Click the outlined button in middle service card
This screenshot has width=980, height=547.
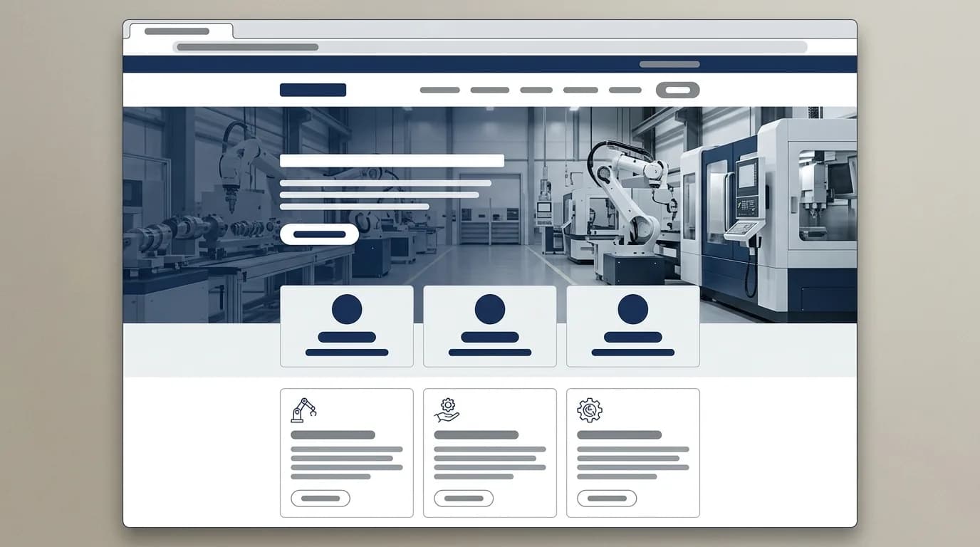click(x=464, y=499)
